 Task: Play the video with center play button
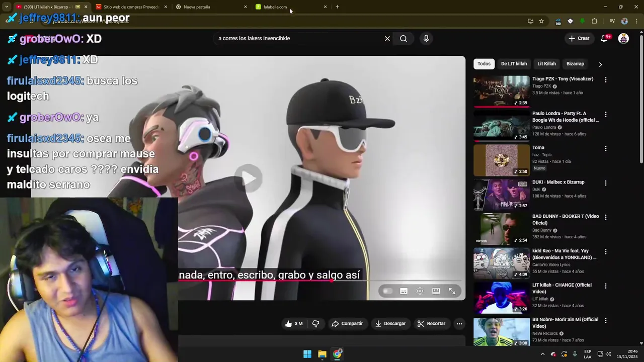[x=249, y=178]
